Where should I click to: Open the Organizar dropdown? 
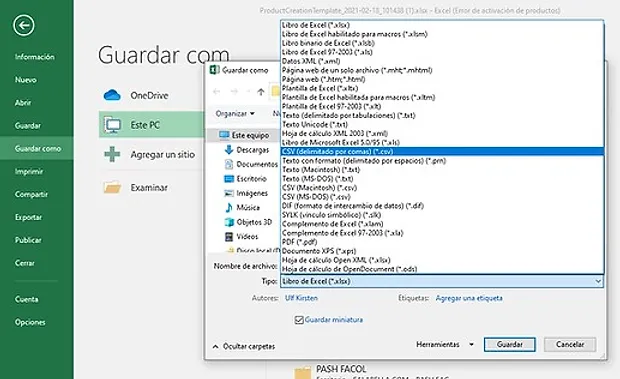(235, 114)
